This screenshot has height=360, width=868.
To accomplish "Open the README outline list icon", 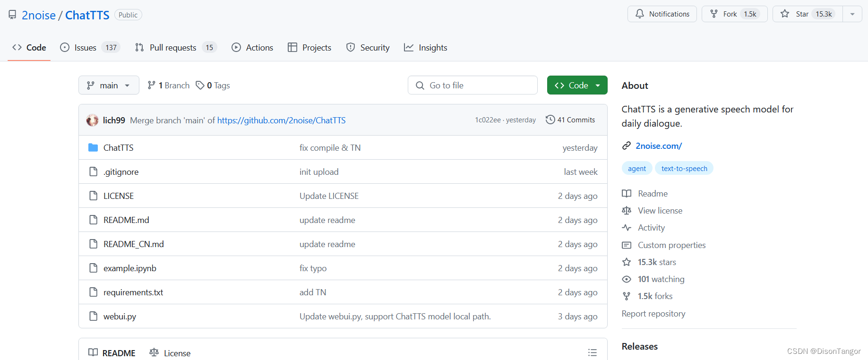I will coord(593,352).
